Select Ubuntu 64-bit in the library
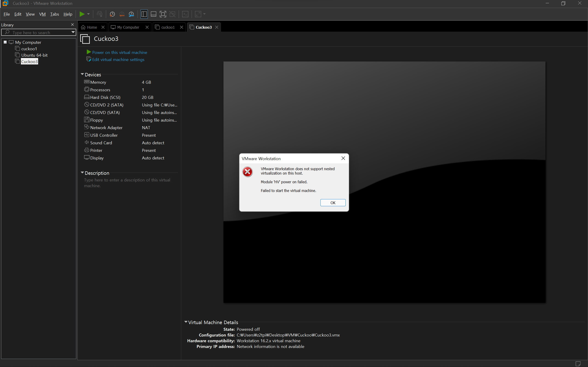The image size is (588, 367). click(x=34, y=55)
